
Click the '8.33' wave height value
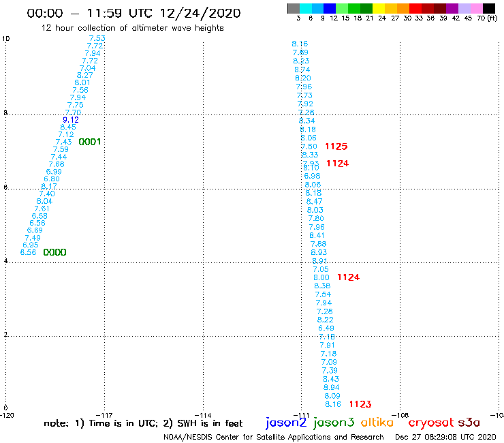click(310, 155)
